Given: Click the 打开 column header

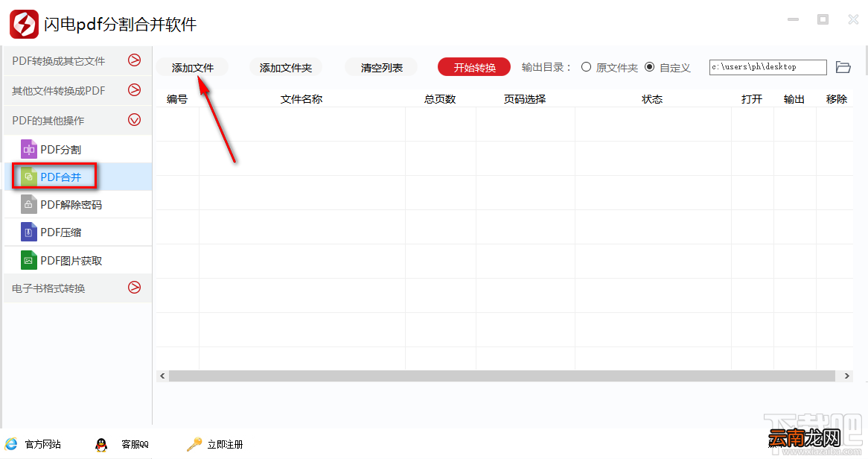Looking at the screenshot, I should click(752, 98).
